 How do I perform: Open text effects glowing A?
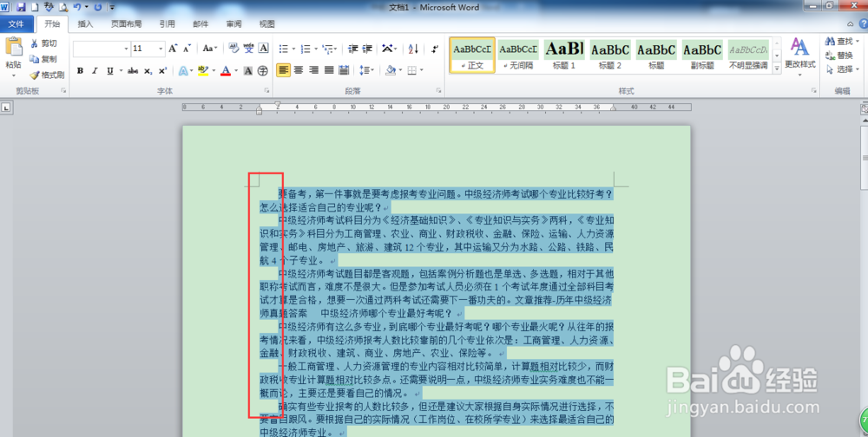[183, 71]
